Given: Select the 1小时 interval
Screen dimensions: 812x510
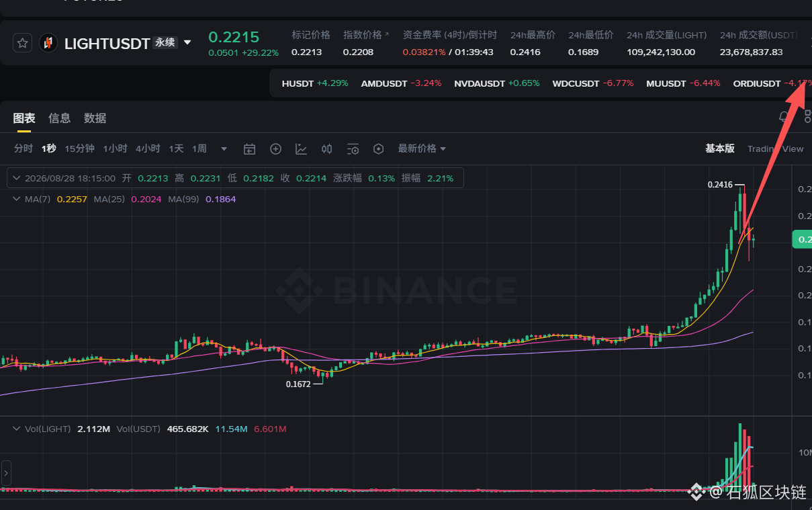Looking at the screenshot, I should coord(115,148).
